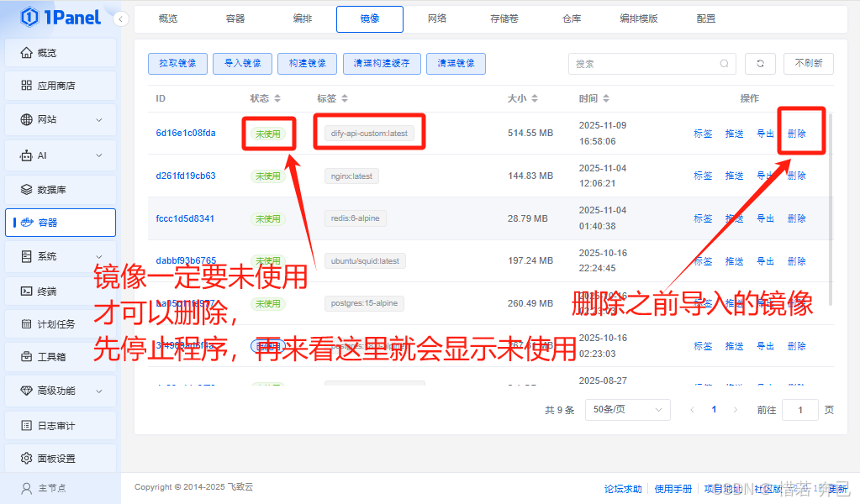Click the 拉取镜像 button
The image size is (860, 504).
[177, 63]
